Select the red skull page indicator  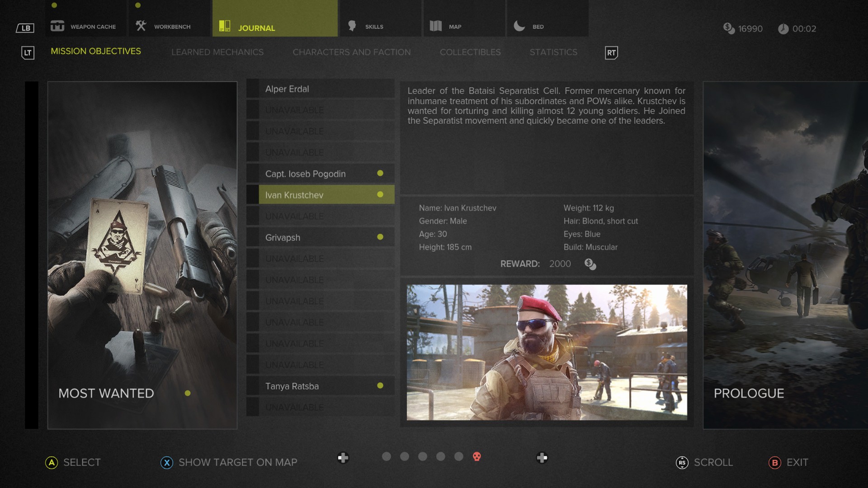477,457
